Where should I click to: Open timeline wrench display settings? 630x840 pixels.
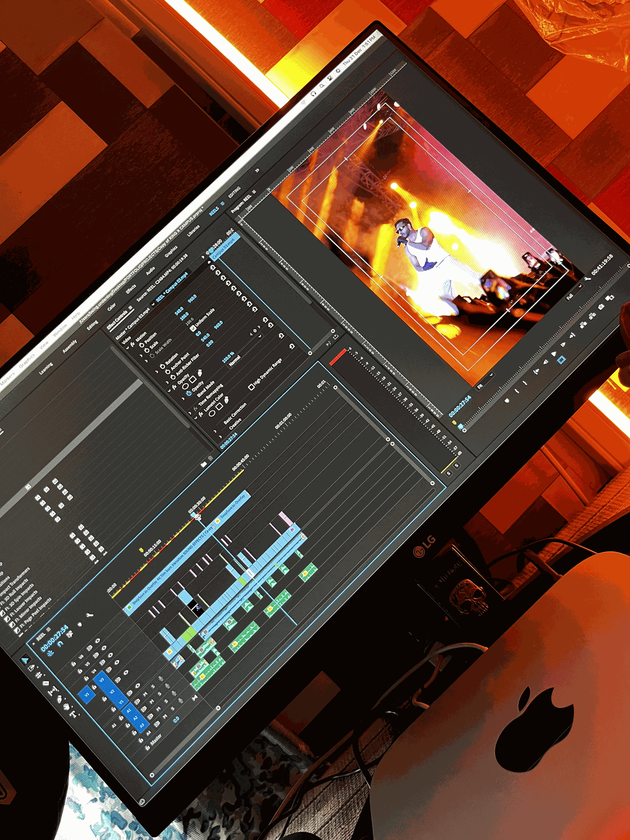pos(90,615)
